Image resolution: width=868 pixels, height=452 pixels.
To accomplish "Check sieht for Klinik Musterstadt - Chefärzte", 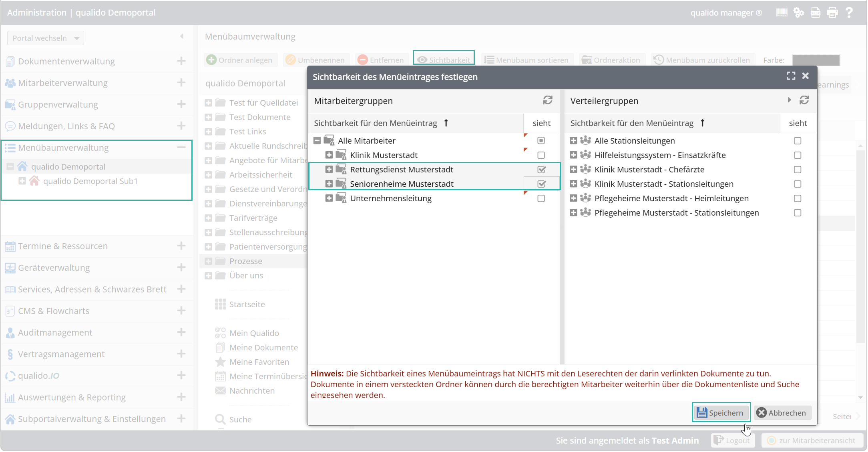I will point(798,170).
